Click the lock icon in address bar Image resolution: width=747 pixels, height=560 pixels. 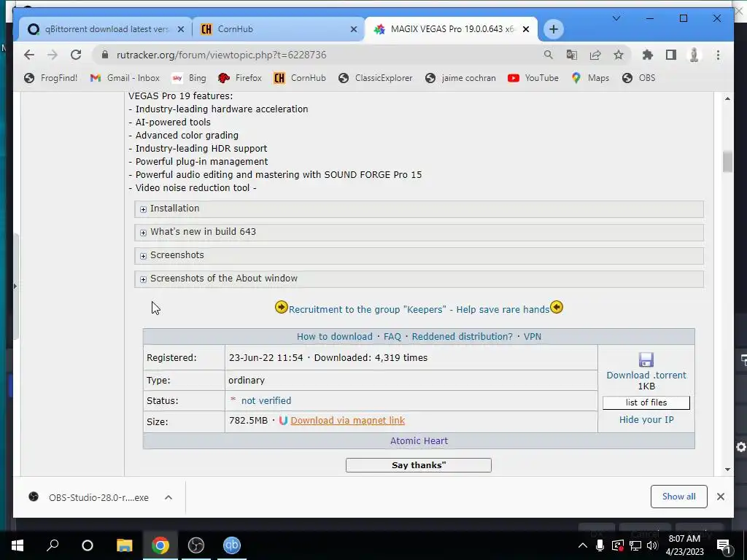(x=105, y=55)
